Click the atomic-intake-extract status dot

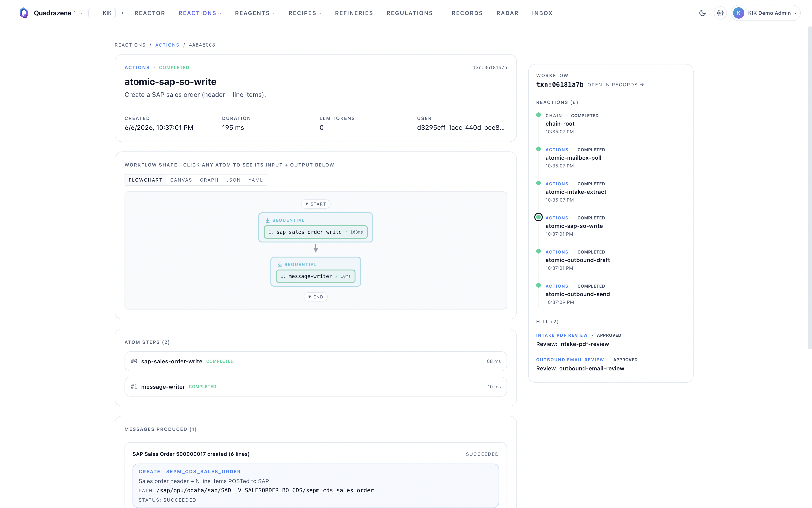click(x=539, y=183)
